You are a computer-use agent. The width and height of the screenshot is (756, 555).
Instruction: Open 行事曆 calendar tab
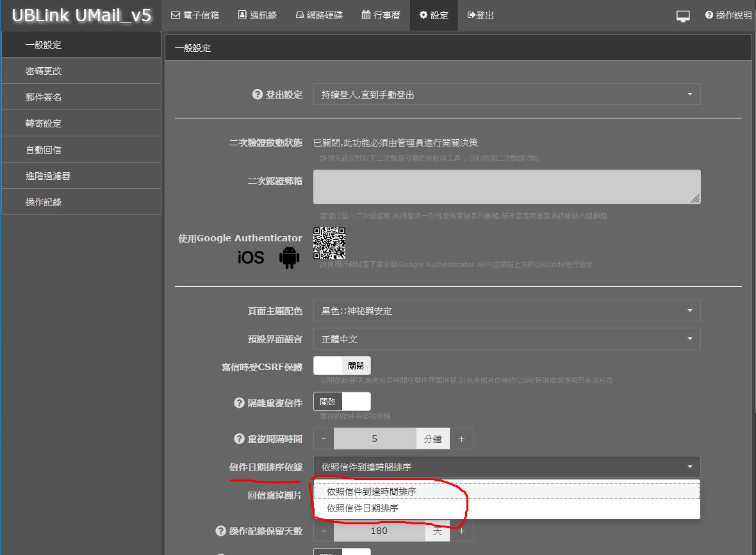381,15
